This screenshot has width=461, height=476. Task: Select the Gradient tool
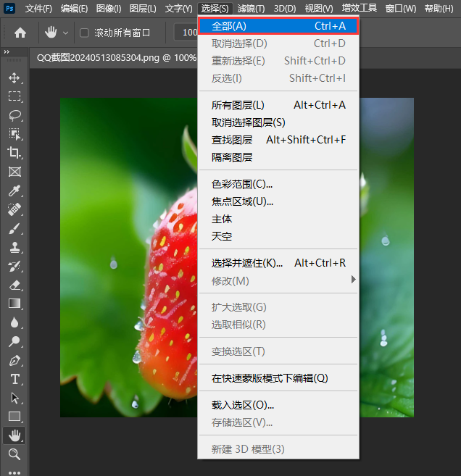[x=14, y=304]
